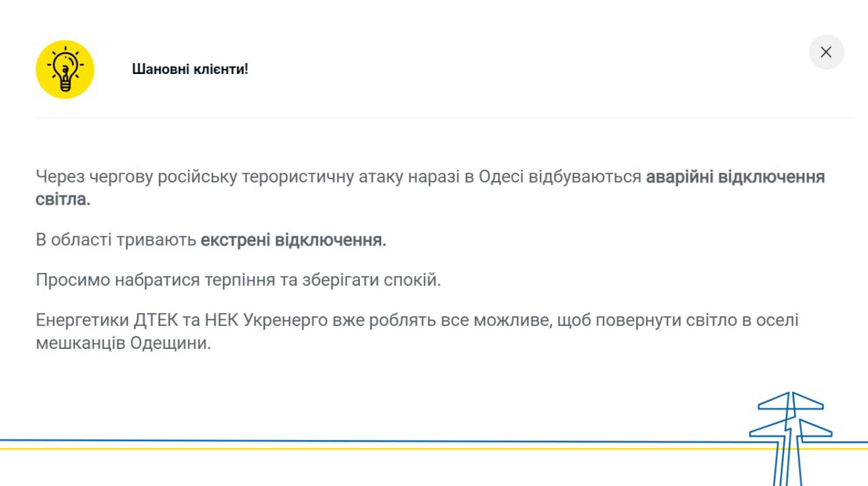Image resolution: width=868 pixels, height=486 pixels.
Task: Click the word "Одесі" in first paragraph
Action: pos(501,177)
